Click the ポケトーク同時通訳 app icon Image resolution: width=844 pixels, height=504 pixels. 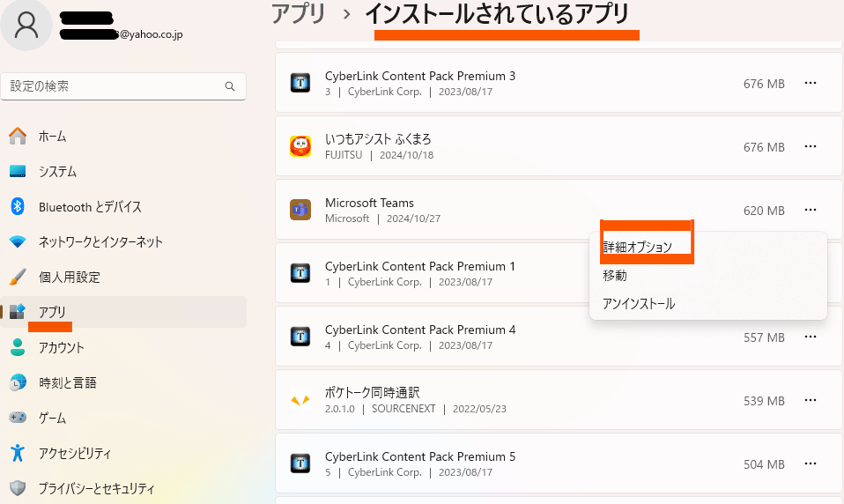pyautogui.click(x=300, y=400)
